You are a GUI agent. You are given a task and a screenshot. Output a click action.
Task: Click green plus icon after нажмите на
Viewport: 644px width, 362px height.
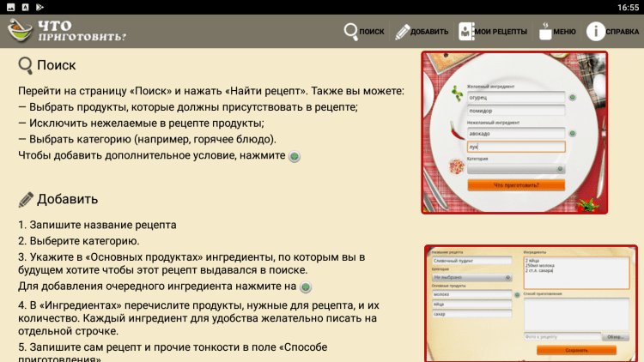pyautogui.click(x=306, y=287)
